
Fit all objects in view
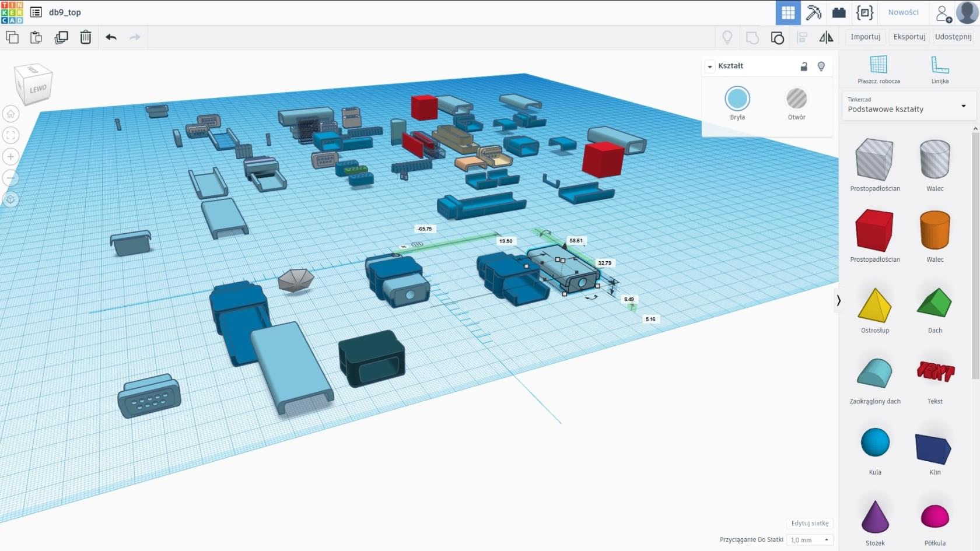click(10, 135)
